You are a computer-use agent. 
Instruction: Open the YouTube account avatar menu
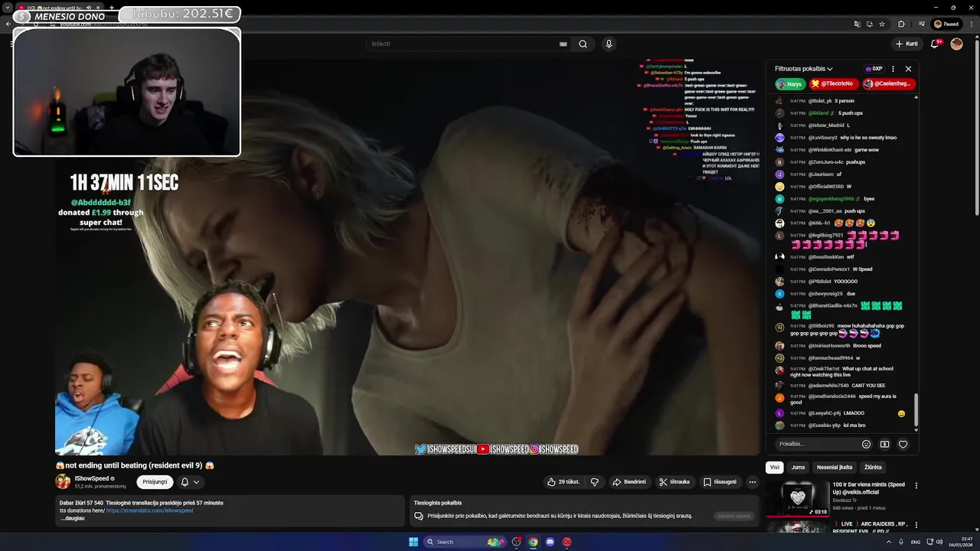[956, 44]
